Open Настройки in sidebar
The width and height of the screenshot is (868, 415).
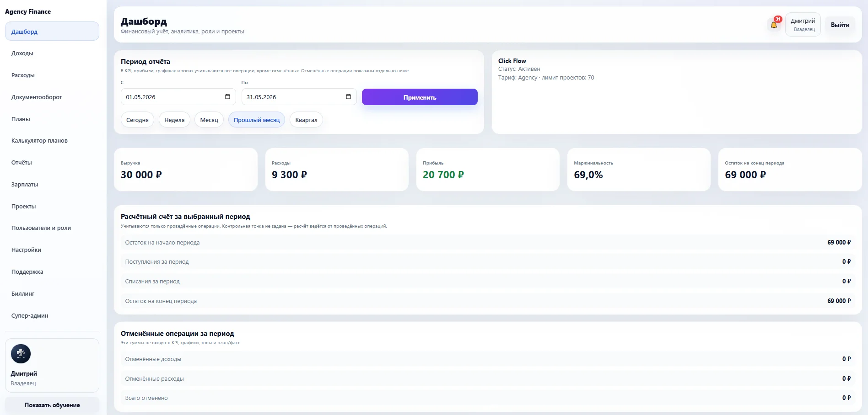pyautogui.click(x=52, y=250)
